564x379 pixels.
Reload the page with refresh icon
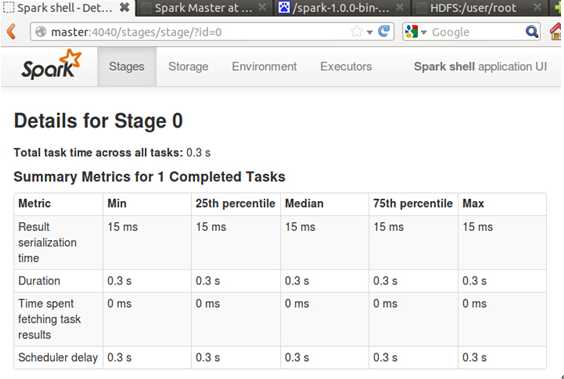tap(384, 32)
